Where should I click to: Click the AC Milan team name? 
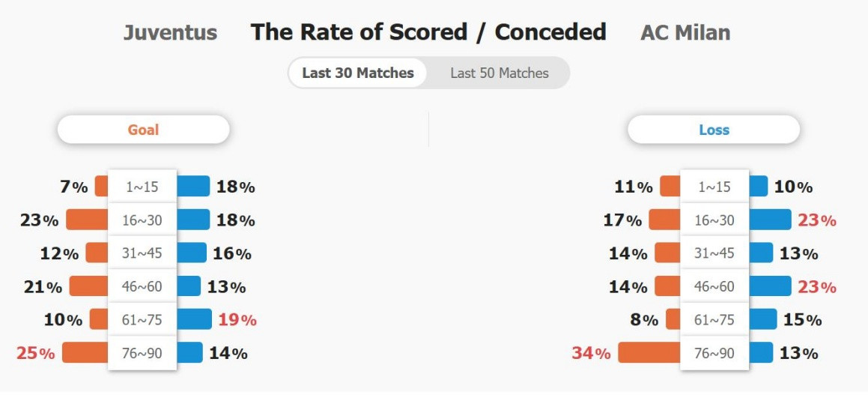(x=685, y=33)
